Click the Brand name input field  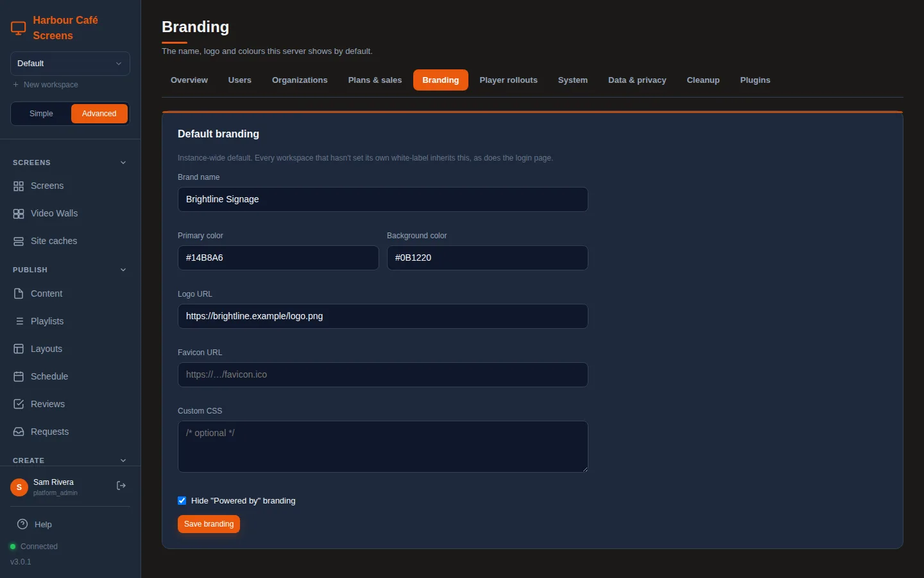click(x=383, y=200)
